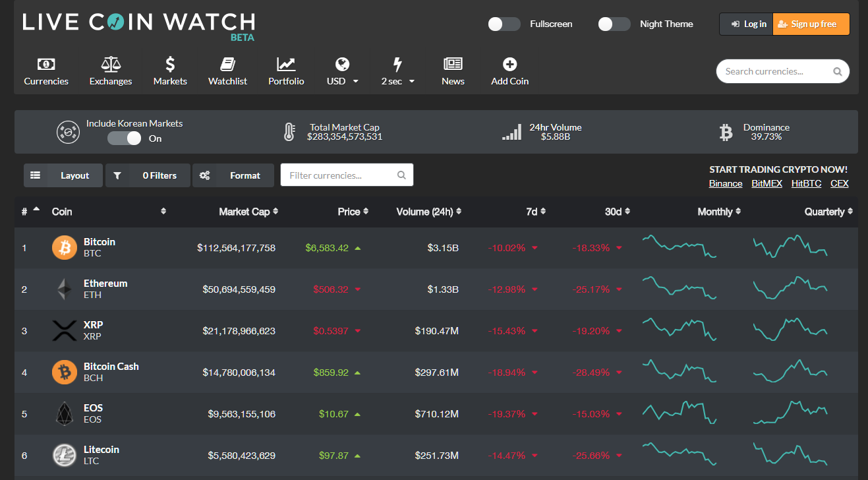Click Total Market Cap value $283,354,573,531
868x480 pixels.
click(x=345, y=137)
